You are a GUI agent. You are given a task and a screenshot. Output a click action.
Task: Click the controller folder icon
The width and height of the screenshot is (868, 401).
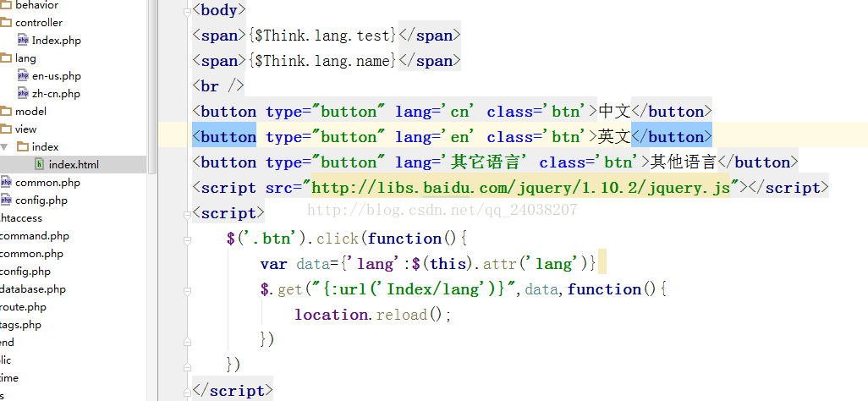tap(6, 23)
